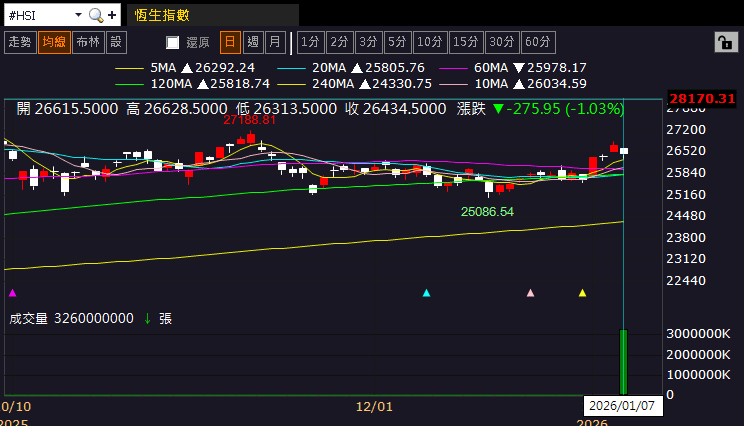This screenshot has height=426, width=744.
Task: Switch to the 60分 interval
Action: coord(538,42)
